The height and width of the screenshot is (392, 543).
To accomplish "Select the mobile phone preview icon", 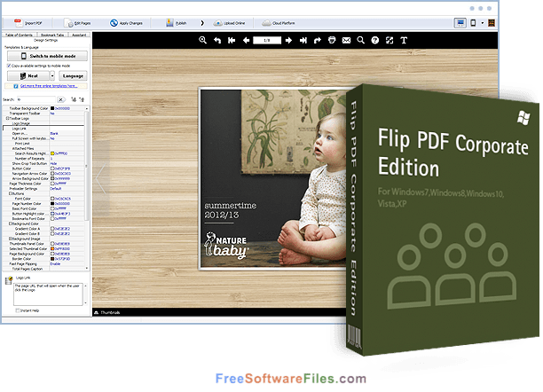I will (473, 23).
